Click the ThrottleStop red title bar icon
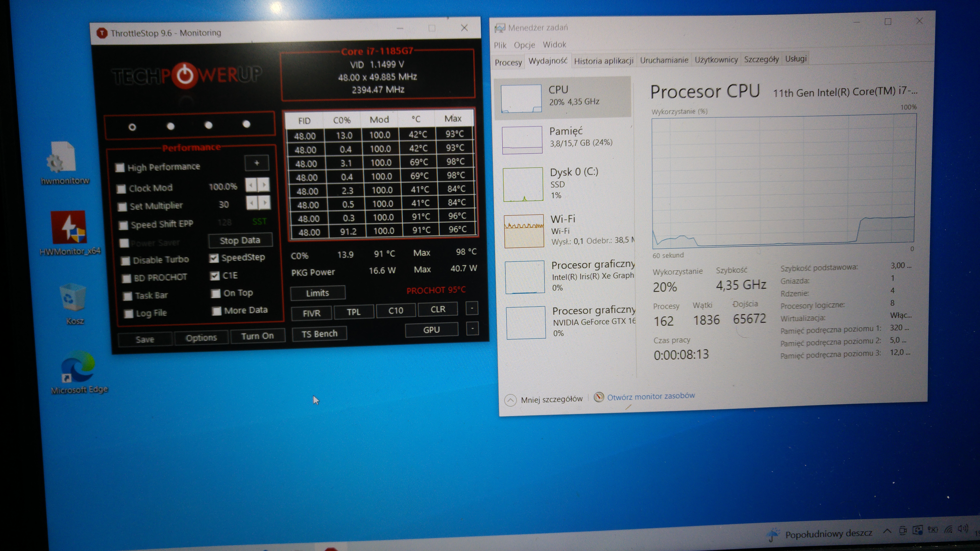The height and width of the screenshot is (551, 980). click(102, 33)
